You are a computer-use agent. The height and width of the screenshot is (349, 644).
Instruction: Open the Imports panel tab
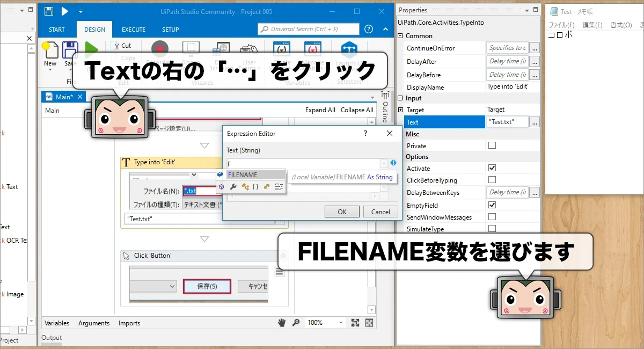pos(129,323)
